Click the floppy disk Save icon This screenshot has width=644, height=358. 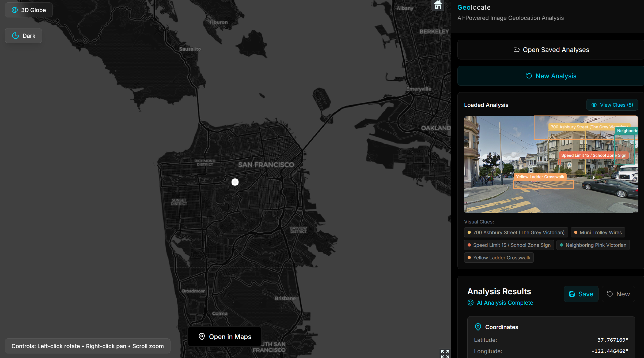point(572,294)
